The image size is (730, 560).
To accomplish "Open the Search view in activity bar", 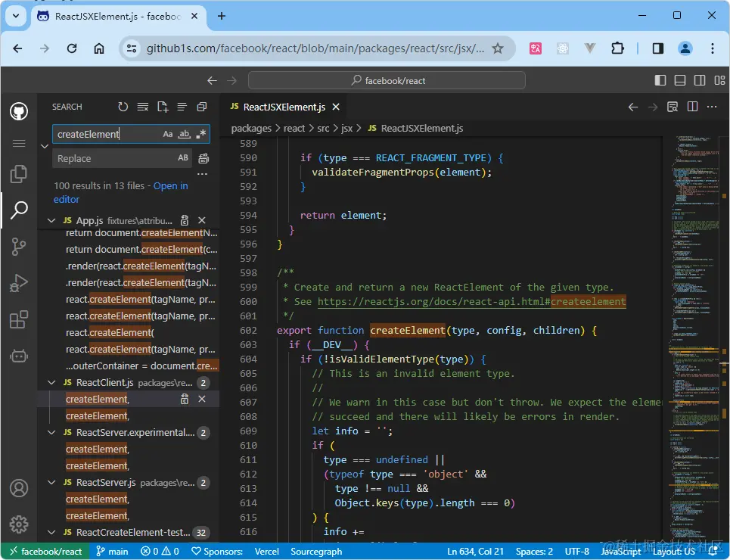I will [x=19, y=210].
